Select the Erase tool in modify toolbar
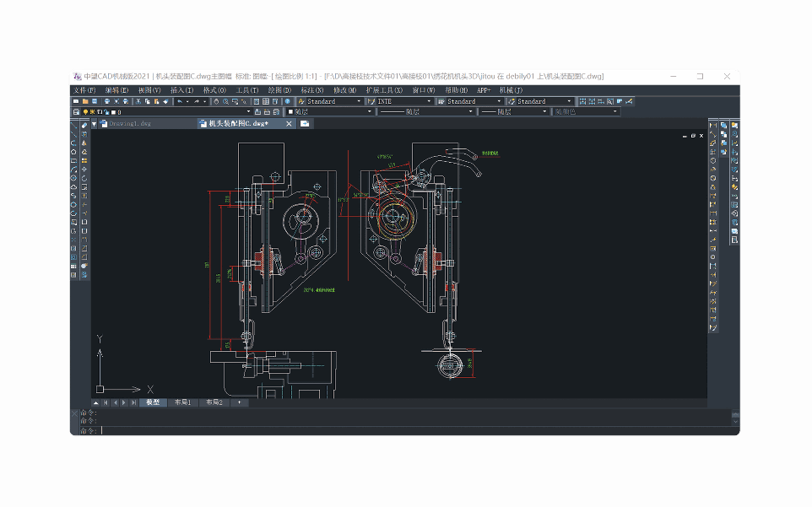 [84, 125]
